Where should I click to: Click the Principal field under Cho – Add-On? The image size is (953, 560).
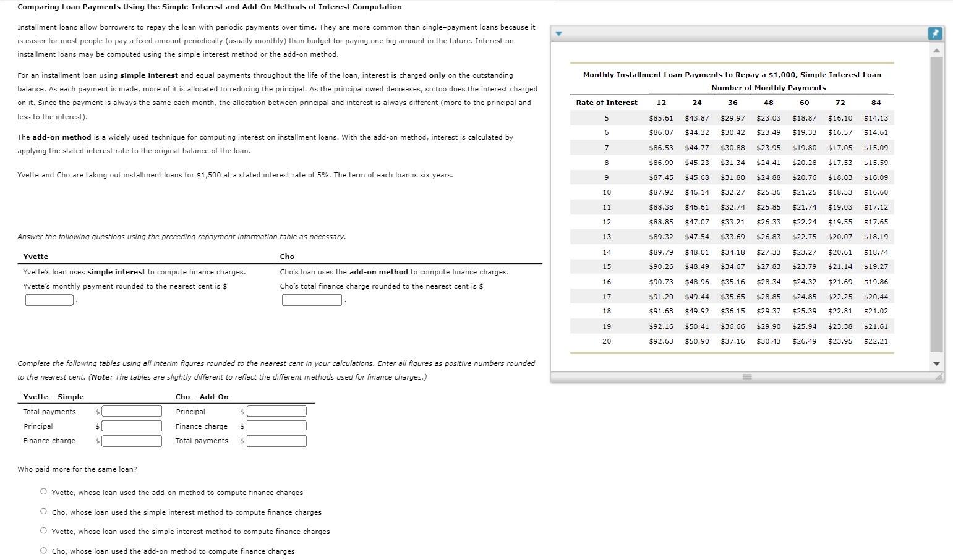(x=276, y=411)
